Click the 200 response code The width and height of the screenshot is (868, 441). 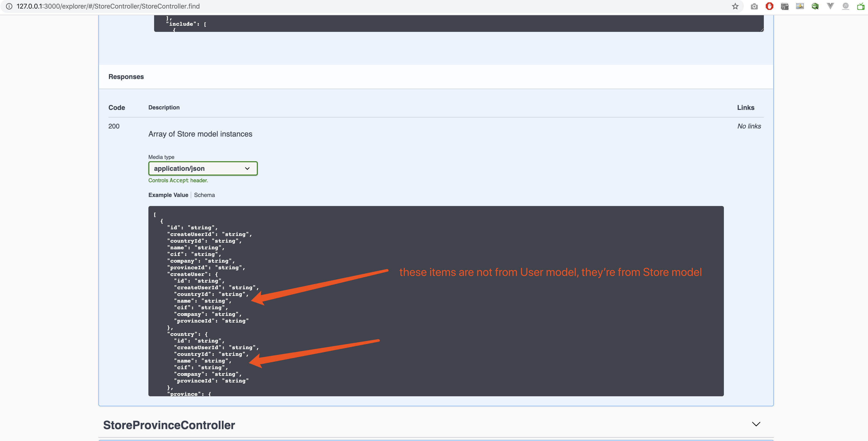tap(114, 126)
